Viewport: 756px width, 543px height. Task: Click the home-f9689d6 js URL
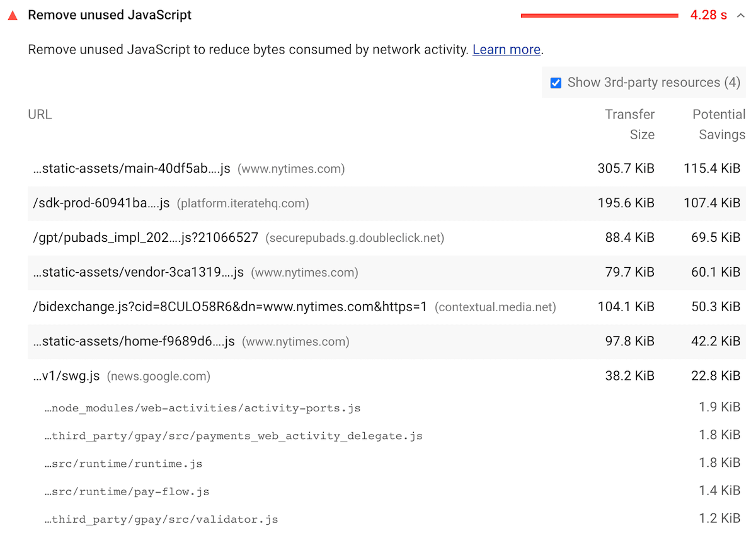point(134,341)
